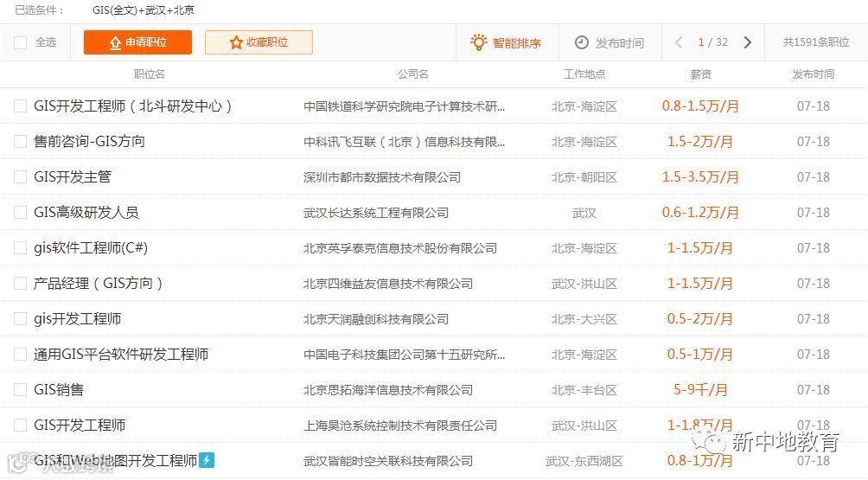Check the box for 产品经理（GIS方向）
868x480 pixels.
(x=21, y=283)
